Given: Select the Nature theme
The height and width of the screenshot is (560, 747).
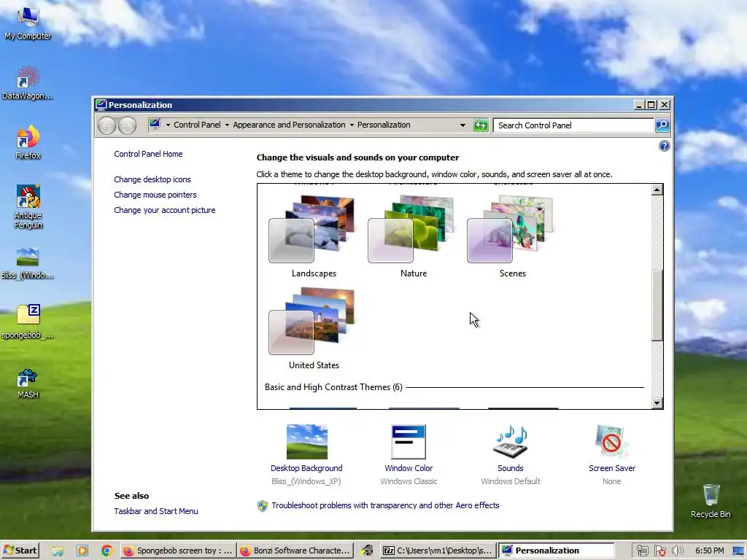Looking at the screenshot, I should (413, 237).
